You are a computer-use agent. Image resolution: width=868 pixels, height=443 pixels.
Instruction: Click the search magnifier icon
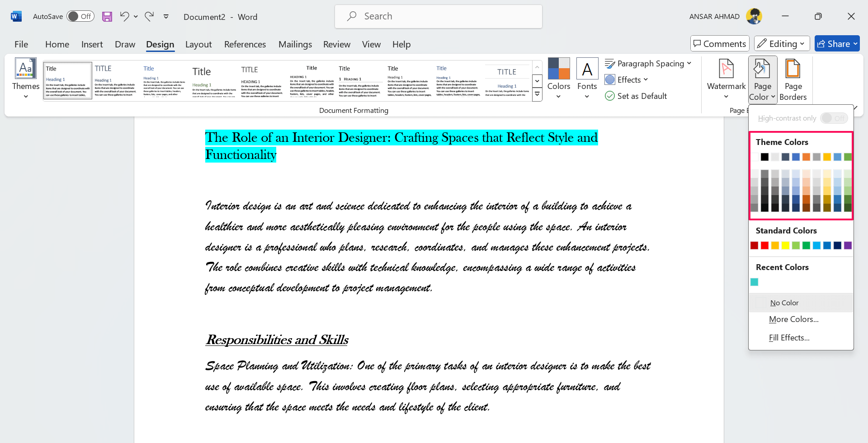point(352,16)
